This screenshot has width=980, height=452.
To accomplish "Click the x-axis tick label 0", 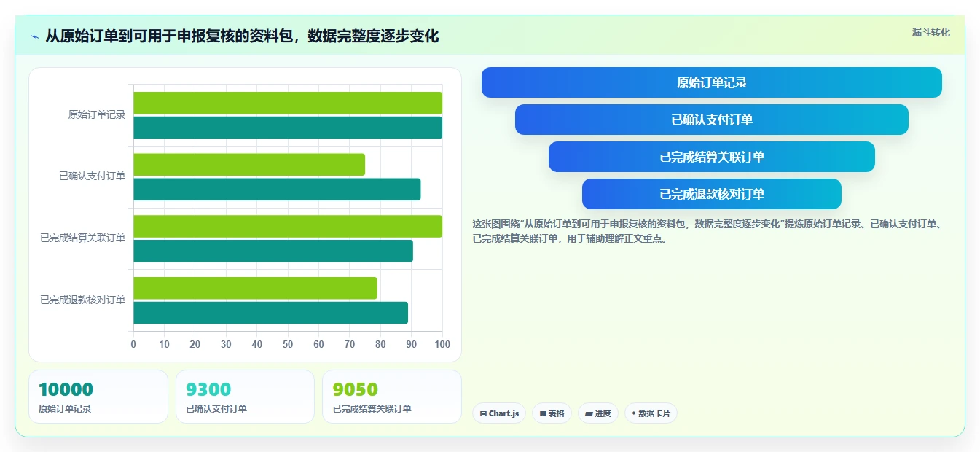I will (x=133, y=344).
